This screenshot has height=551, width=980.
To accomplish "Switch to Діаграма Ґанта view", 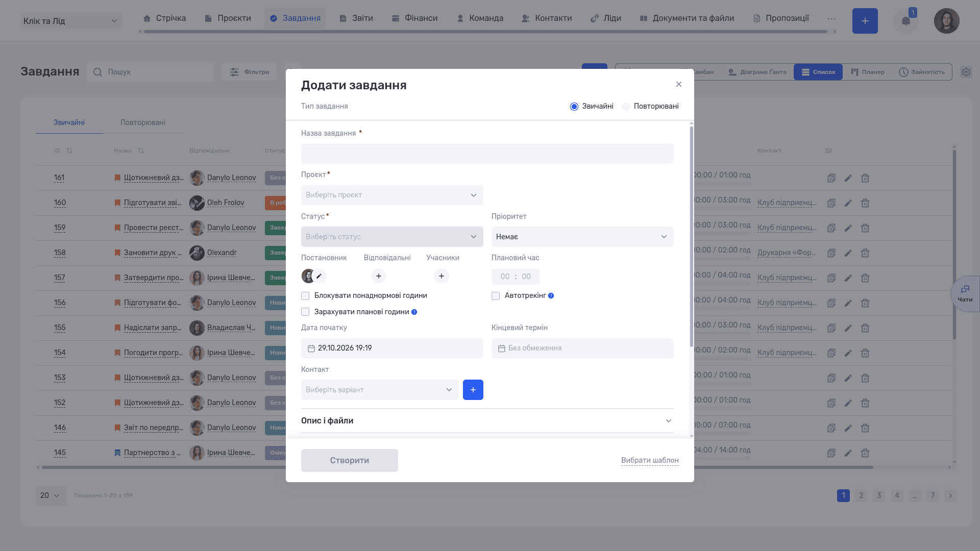I will point(757,72).
